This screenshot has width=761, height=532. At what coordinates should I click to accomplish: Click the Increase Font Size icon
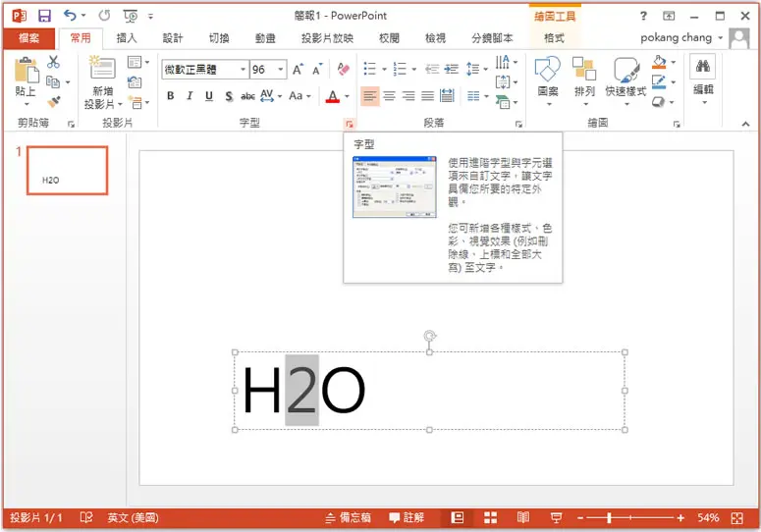(298, 70)
